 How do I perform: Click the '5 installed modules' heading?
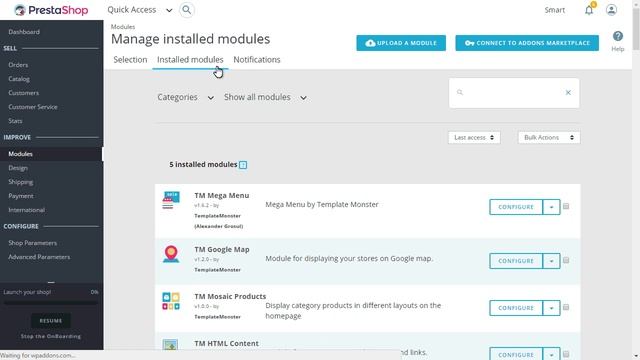(x=203, y=164)
